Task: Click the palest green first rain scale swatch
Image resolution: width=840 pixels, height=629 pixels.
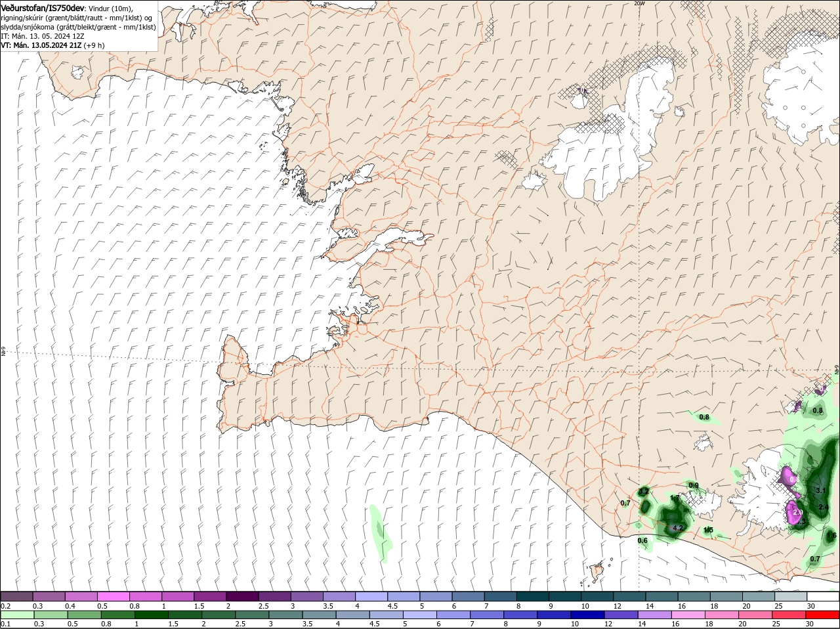Action: (18, 615)
